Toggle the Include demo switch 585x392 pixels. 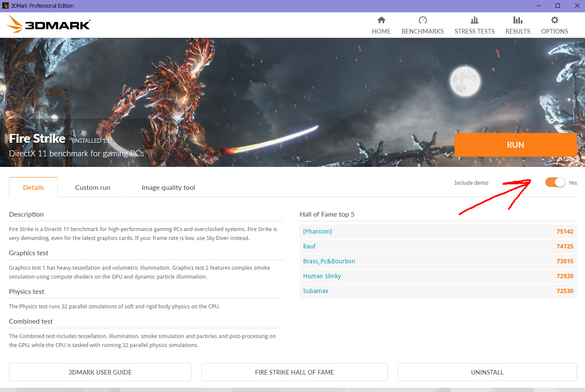click(x=555, y=182)
